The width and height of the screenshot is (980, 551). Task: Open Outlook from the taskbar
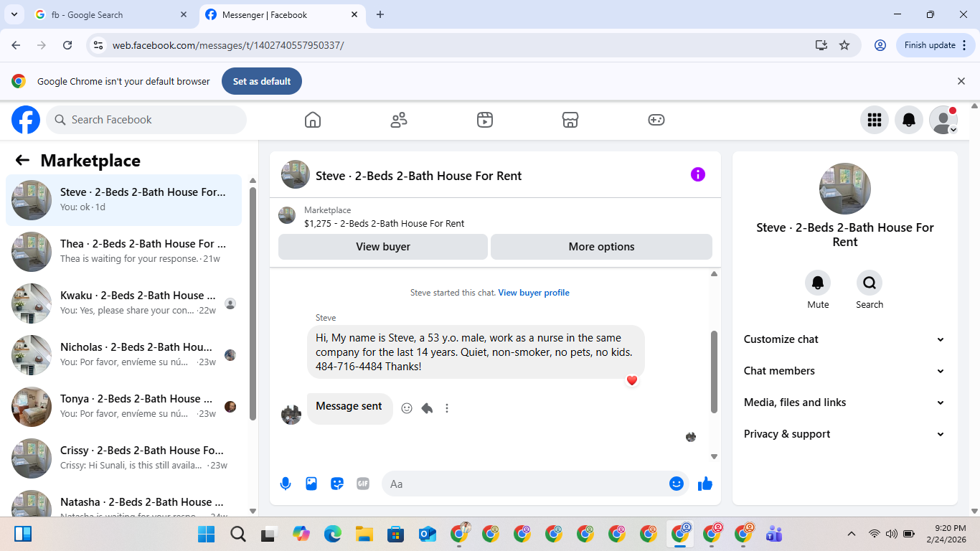428,534
